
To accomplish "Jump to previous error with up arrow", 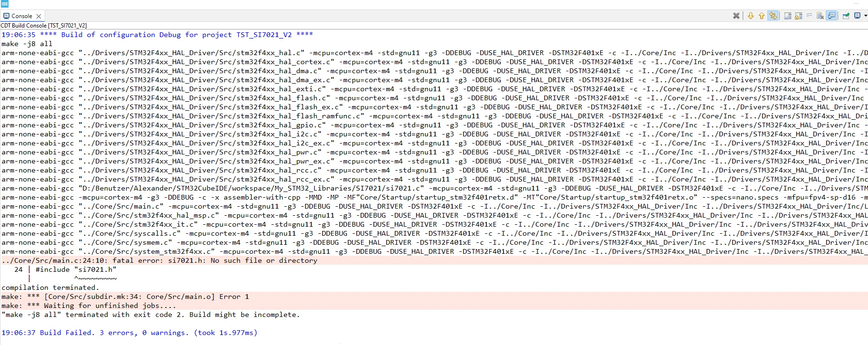I will point(762,16).
